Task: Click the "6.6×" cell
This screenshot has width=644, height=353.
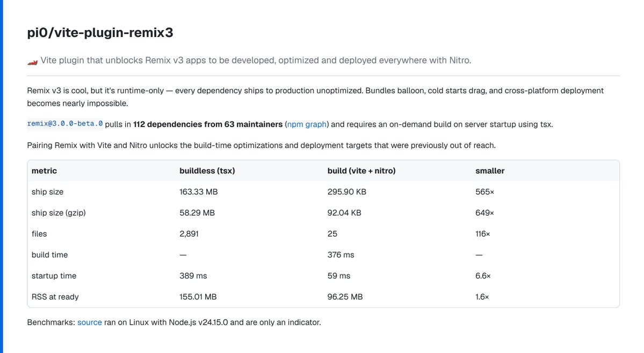Action: (x=483, y=276)
